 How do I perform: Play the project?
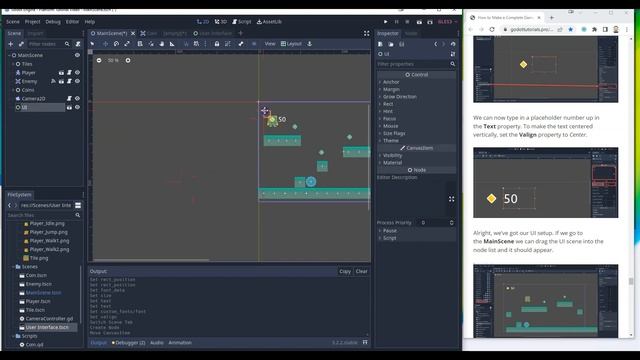point(385,22)
